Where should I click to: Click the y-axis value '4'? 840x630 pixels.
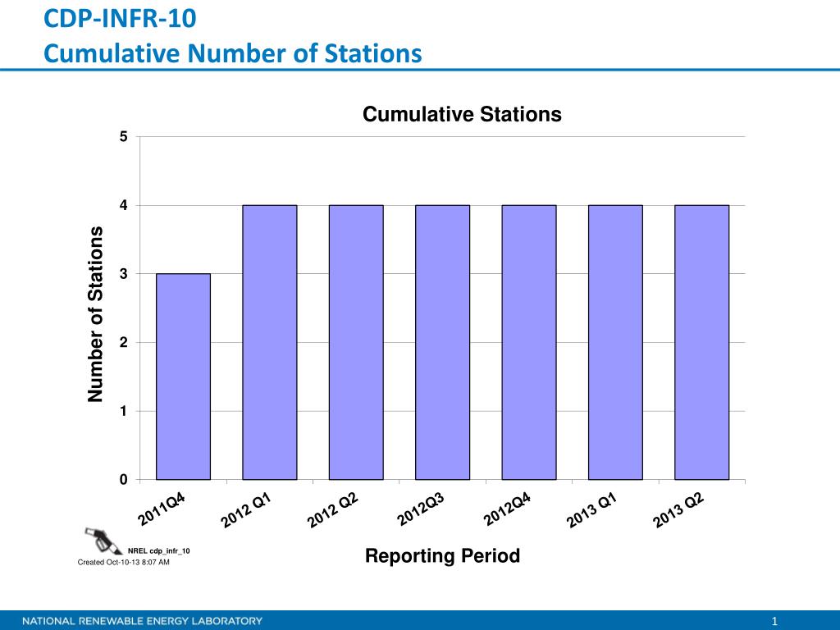[124, 205]
